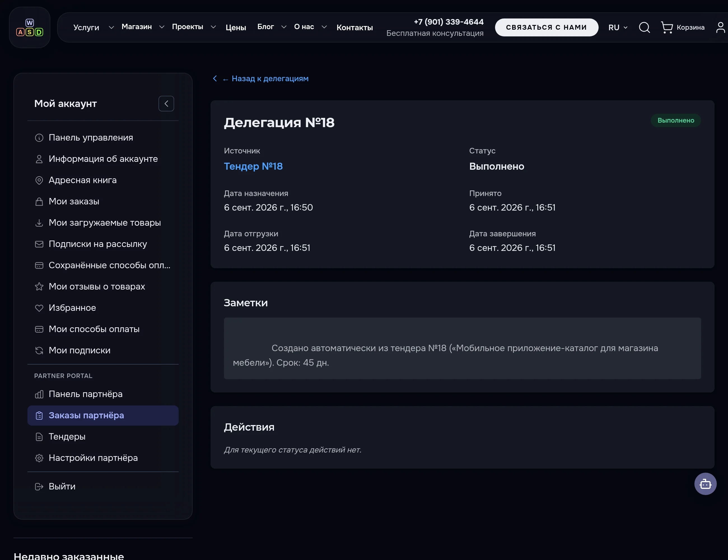
Task: Open the site search magnifier icon
Action: 644,27
